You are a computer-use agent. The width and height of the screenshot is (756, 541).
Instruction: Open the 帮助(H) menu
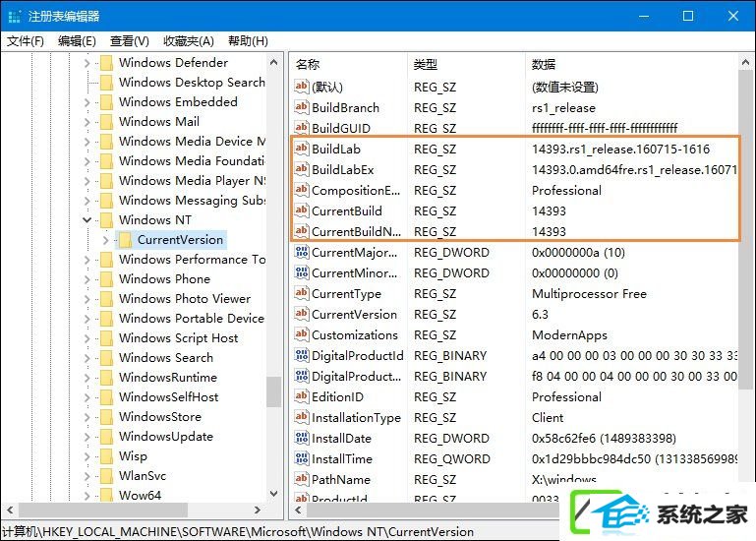click(248, 41)
